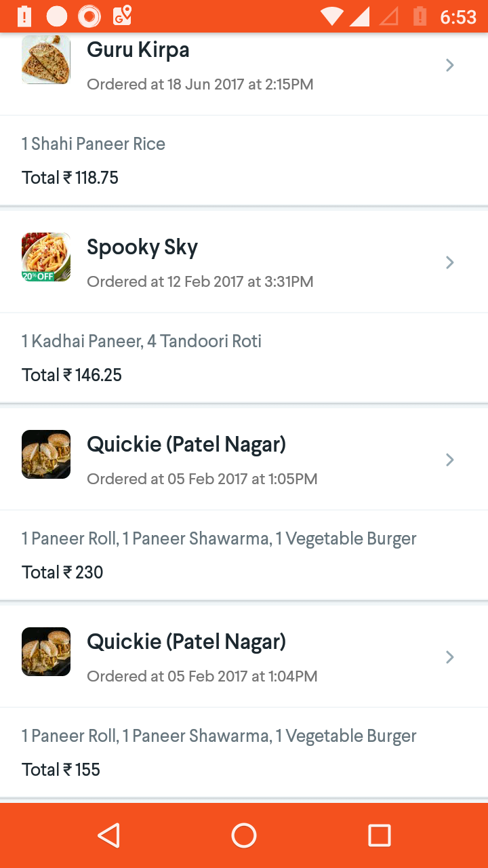
Task: Open the Guru Kirpa restaurant name
Action: tap(138, 50)
